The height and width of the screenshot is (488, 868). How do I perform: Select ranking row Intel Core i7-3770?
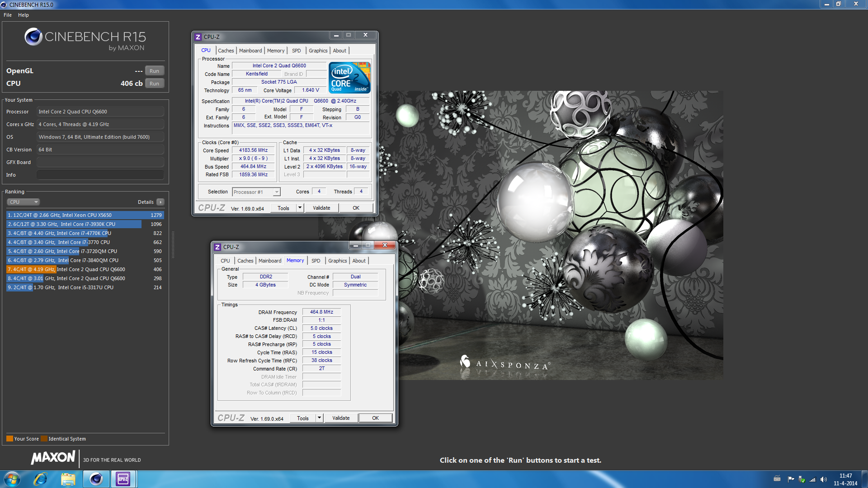click(x=85, y=242)
